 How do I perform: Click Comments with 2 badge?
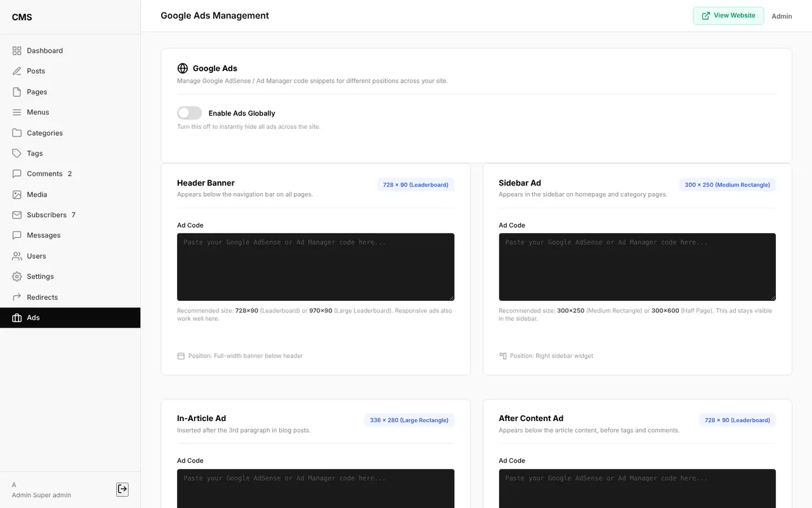point(70,174)
